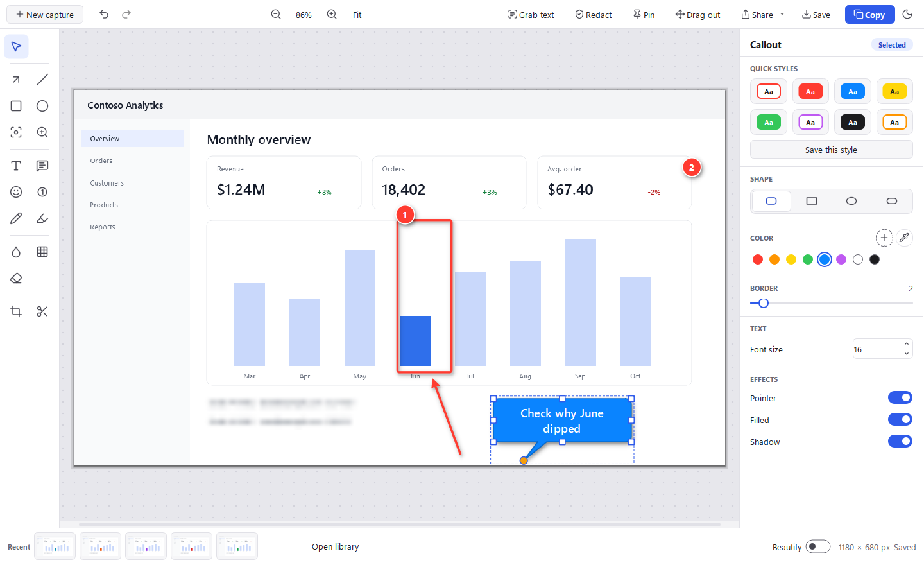The height and width of the screenshot is (565, 924).
Task: Enable the Beautify switch
Action: coord(818,546)
